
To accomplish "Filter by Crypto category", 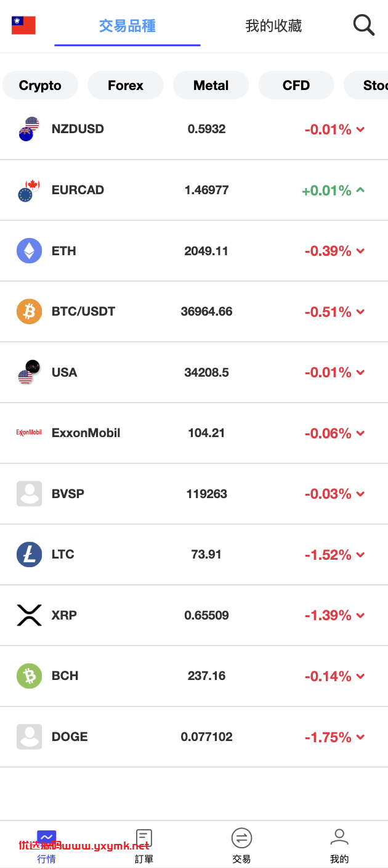I will (x=40, y=85).
